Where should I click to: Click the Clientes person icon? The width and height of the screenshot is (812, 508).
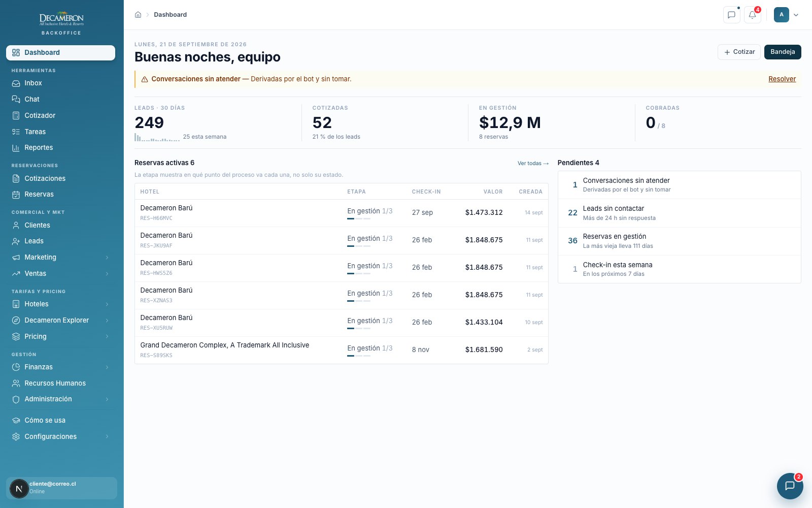click(16, 226)
